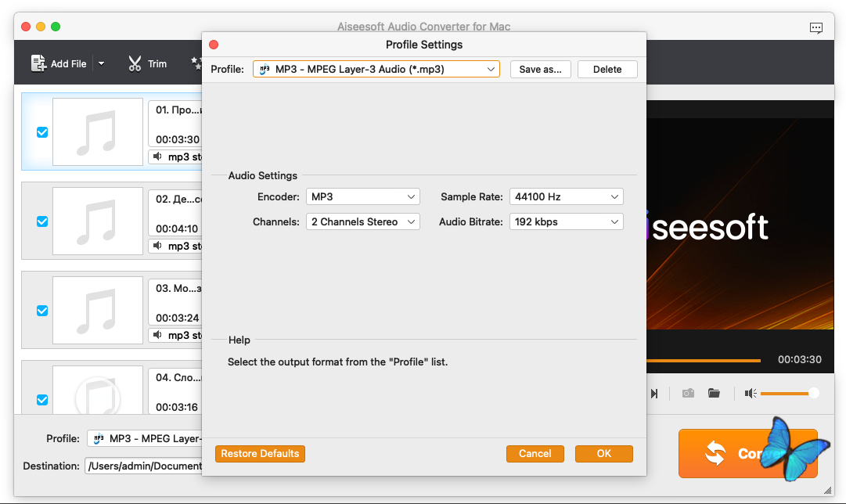Click the Delete profile button
This screenshot has height=504, width=846.
tap(607, 69)
